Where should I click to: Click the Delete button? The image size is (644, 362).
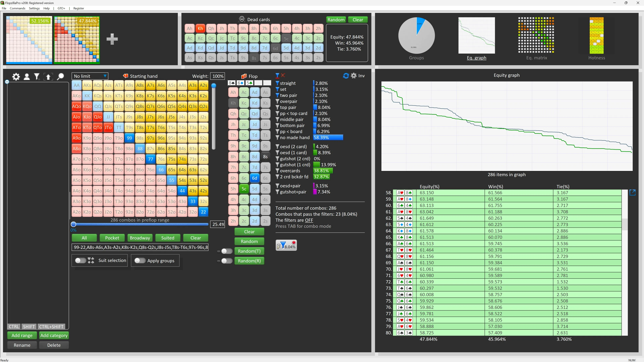pyautogui.click(x=54, y=345)
